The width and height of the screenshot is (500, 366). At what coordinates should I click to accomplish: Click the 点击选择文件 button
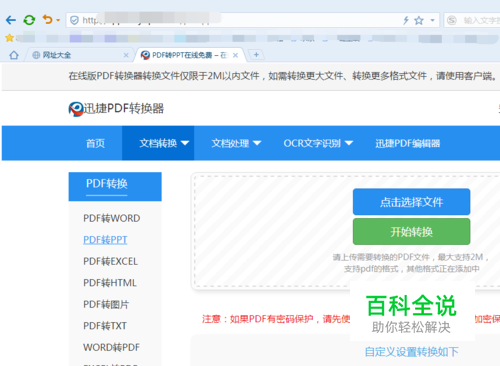(x=411, y=202)
